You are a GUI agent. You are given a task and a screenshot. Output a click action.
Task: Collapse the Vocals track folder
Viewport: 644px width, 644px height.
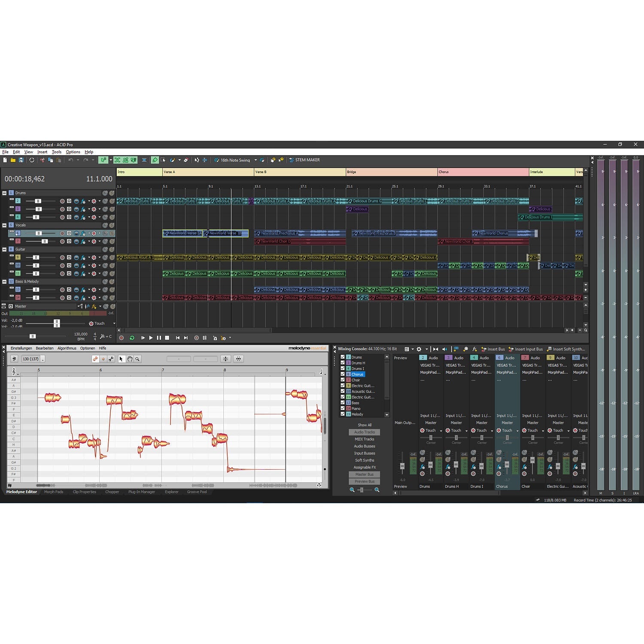4,225
